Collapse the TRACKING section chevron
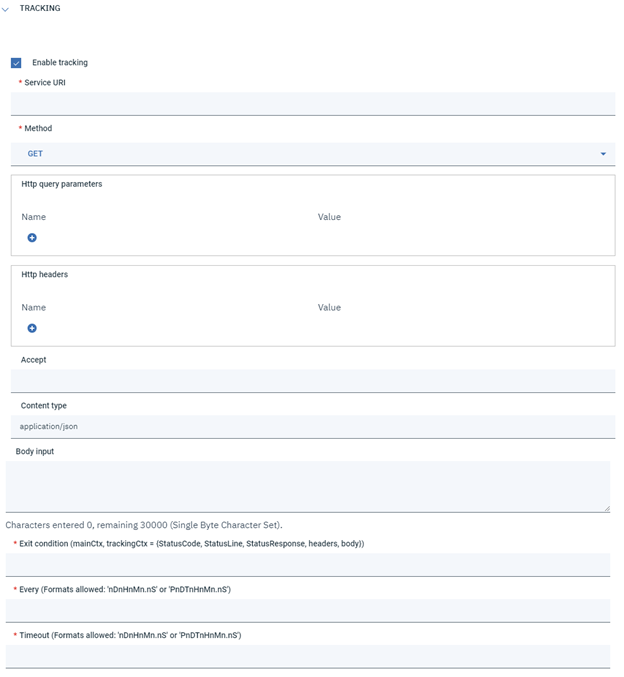 tap(6, 9)
